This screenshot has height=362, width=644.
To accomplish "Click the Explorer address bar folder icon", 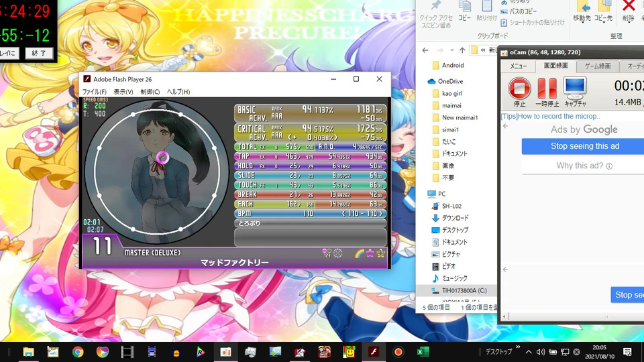I will 475,50.
